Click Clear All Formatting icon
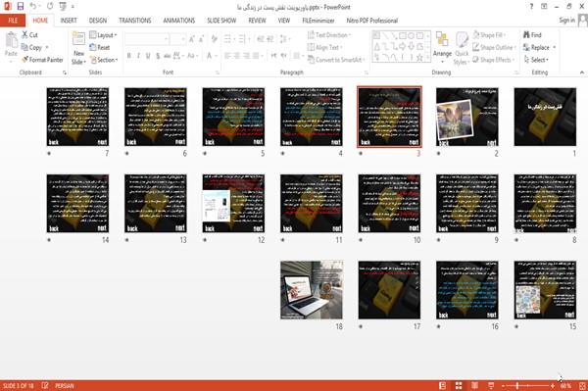This screenshot has width=588, height=391. click(214, 39)
